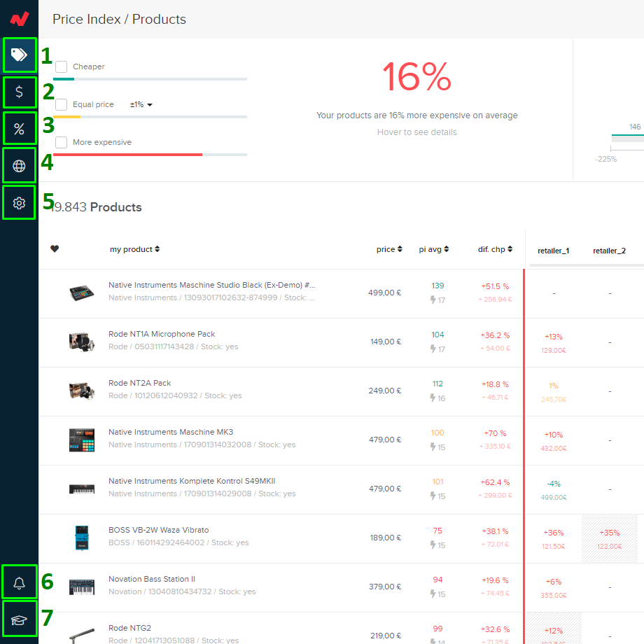This screenshot has width=644, height=644.
Task: Open the Novation Bass Station II product
Action: [x=152, y=579]
